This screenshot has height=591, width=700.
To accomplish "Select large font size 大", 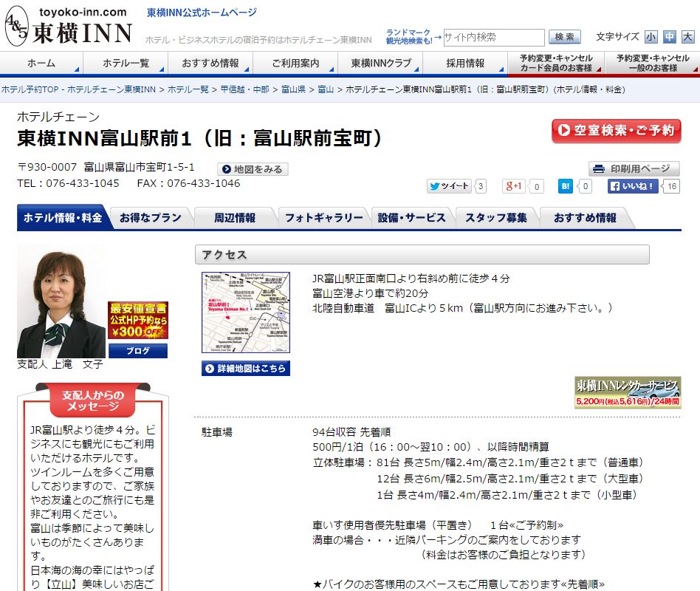I will tap(687, 37).
